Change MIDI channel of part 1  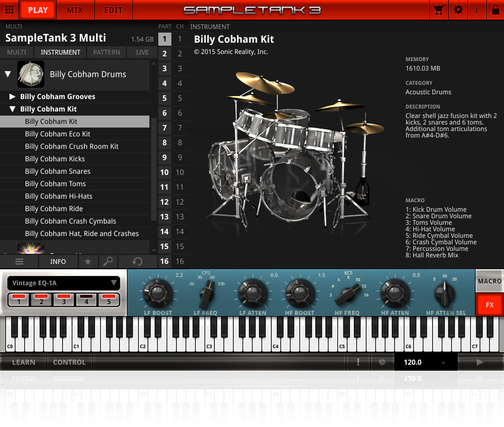coord(180,39)
